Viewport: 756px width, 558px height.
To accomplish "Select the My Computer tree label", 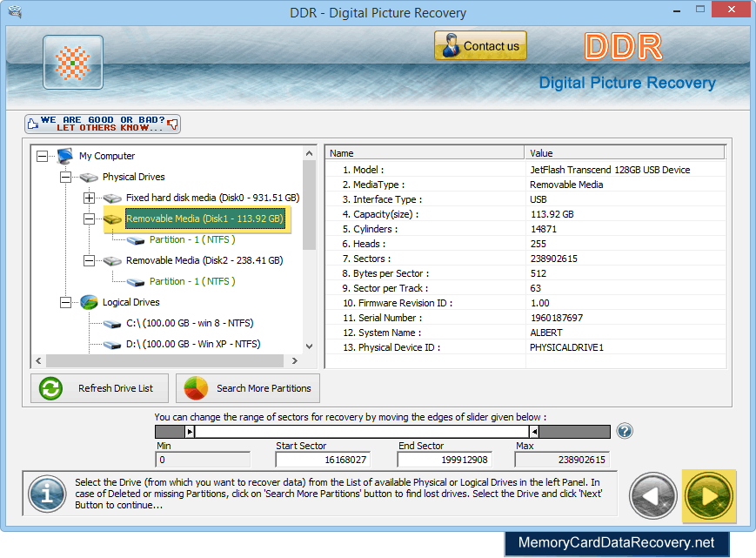I will 107,156.
